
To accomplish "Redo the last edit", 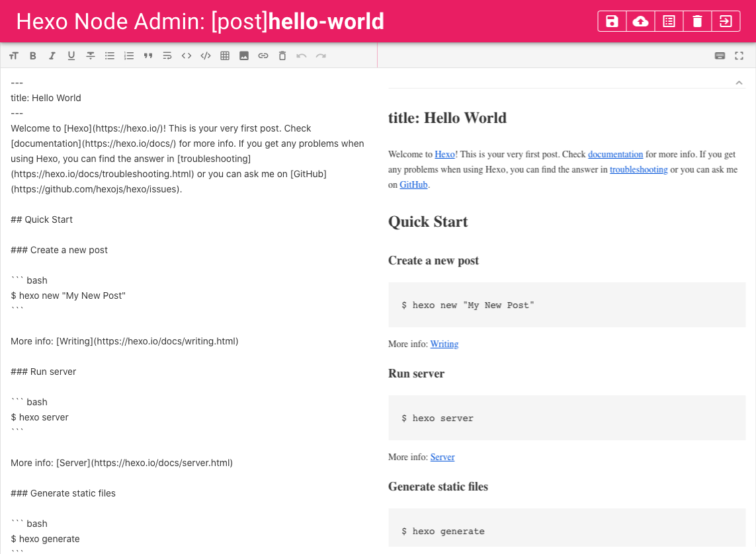I will [321, 56].
